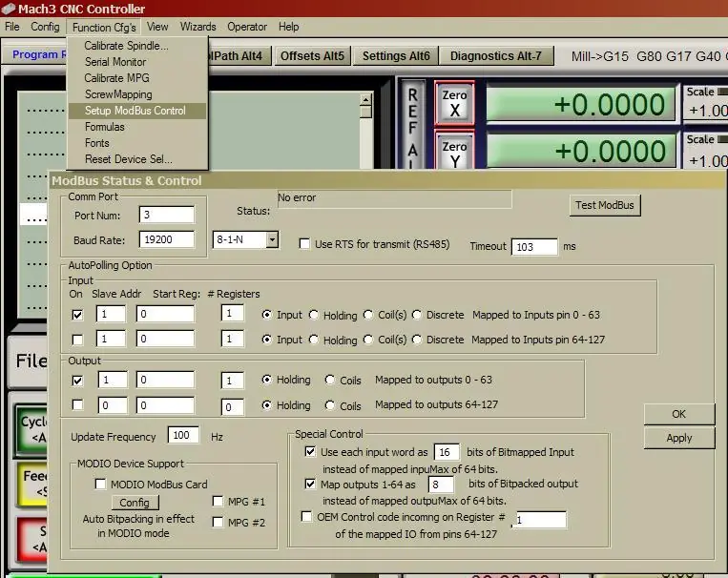
Task: Choose Calibrate MPG from menu
Action: tap(137, 78)
